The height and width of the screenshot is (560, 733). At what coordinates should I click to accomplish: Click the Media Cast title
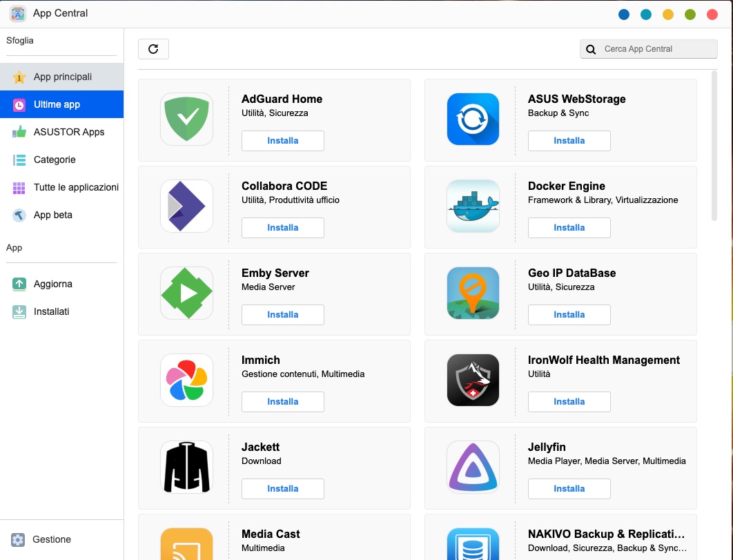coord(271,534)
